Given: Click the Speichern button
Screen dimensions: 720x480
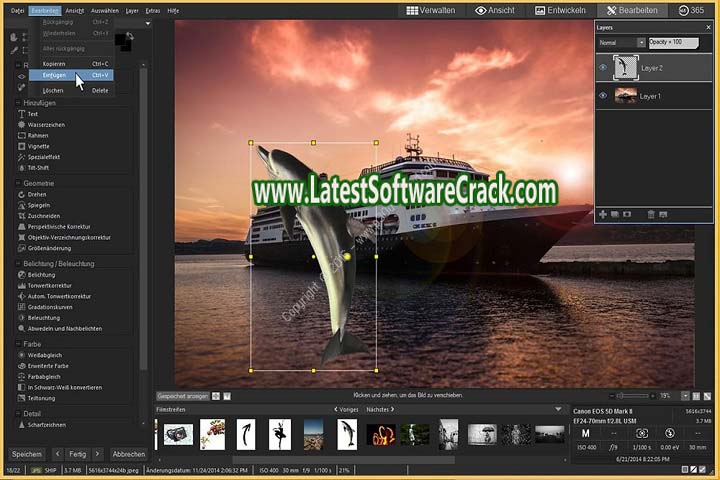Looking at the screenshot, I should click(x=27, y=453).
